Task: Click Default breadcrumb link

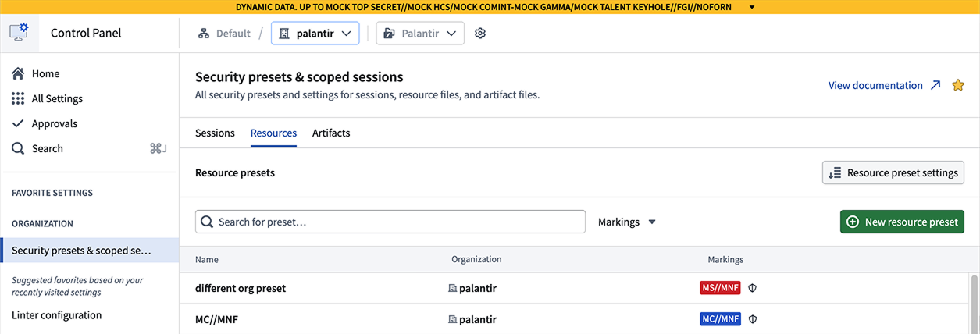Action: click(x=233, y=34)
